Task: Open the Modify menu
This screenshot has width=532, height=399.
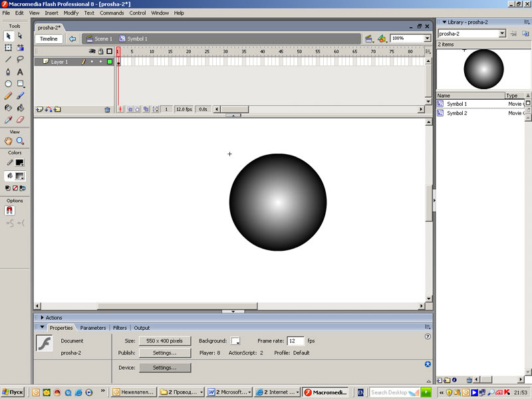Action: click(71, 13)
